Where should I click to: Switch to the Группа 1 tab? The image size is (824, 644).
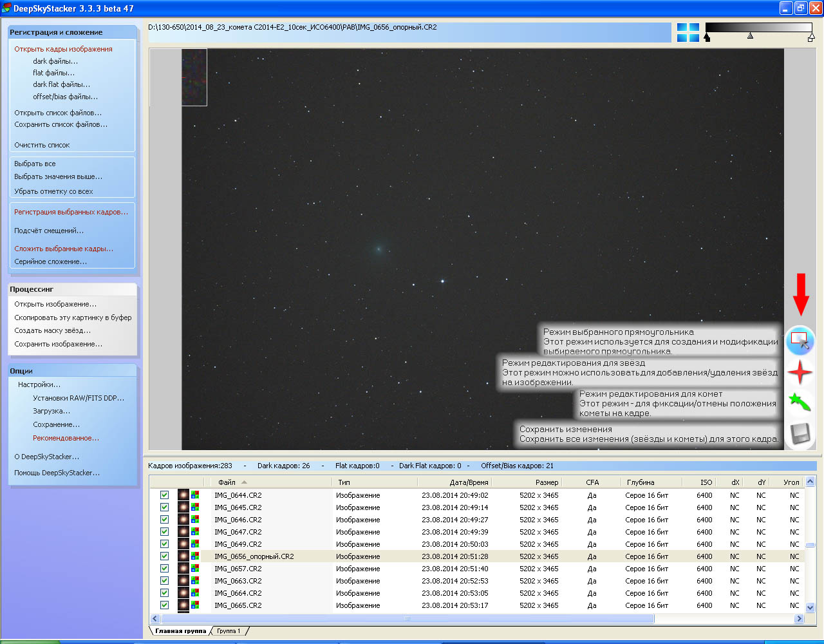(229, 631)
